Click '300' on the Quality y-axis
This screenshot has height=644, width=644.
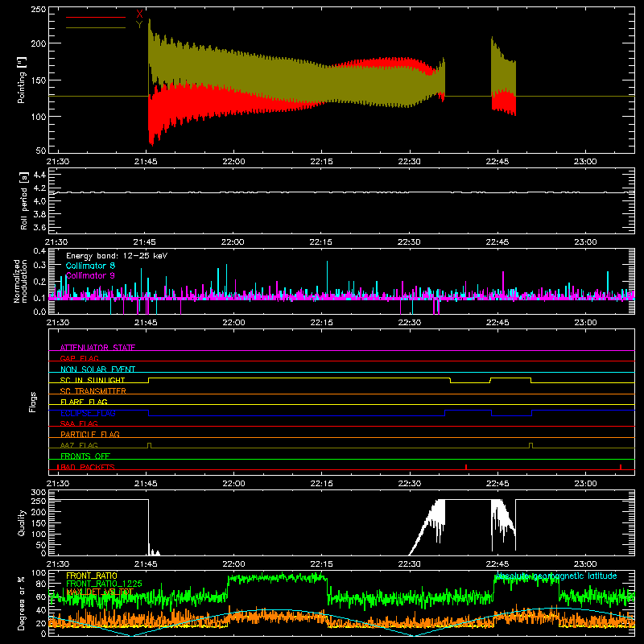point(38,493)
